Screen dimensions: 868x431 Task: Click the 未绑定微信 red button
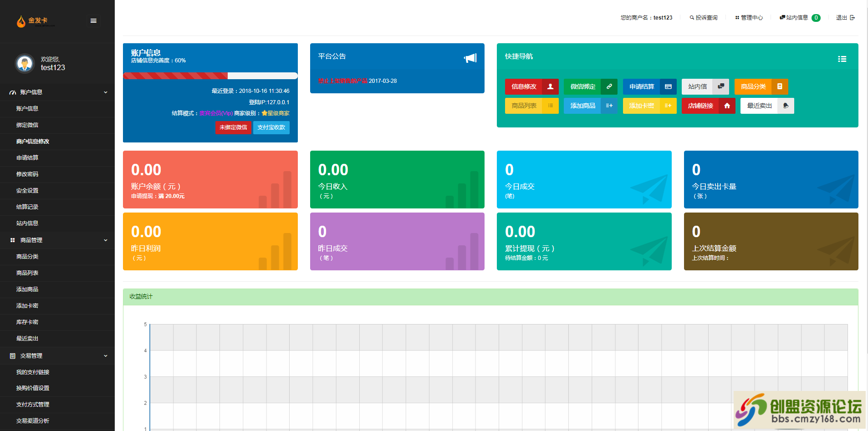pos(233,127)
